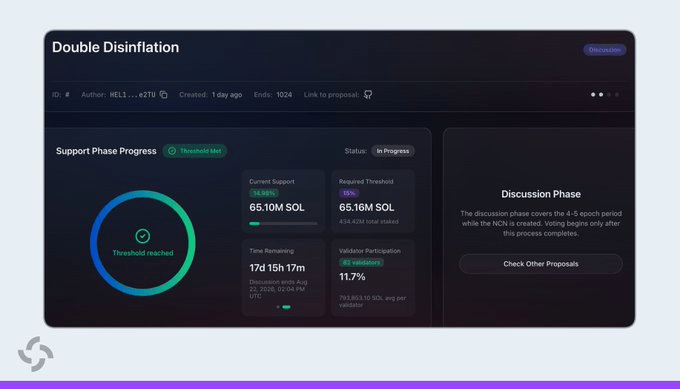
Task: Click the Support Phase Progress heading
Action: tap(106, 151)
